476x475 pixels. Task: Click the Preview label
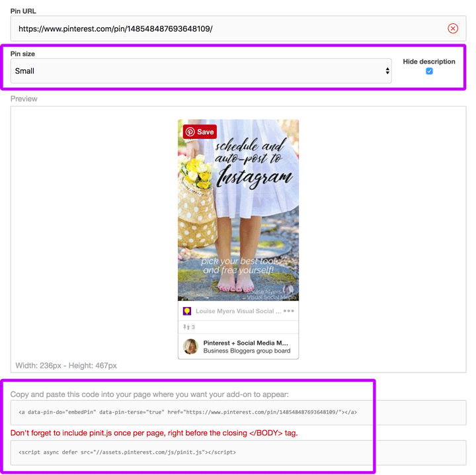pyautogui.click(x=24, y=99)
